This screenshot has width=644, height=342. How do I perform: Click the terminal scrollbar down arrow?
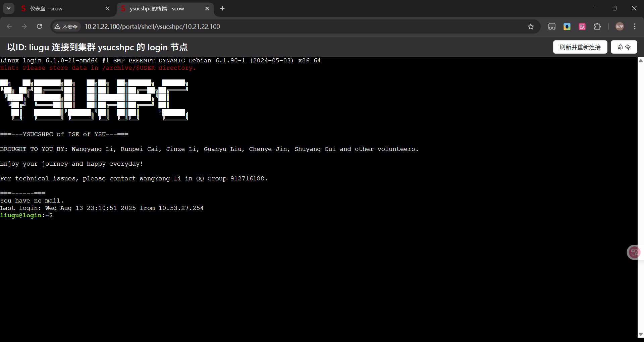[x=641, y=334]
